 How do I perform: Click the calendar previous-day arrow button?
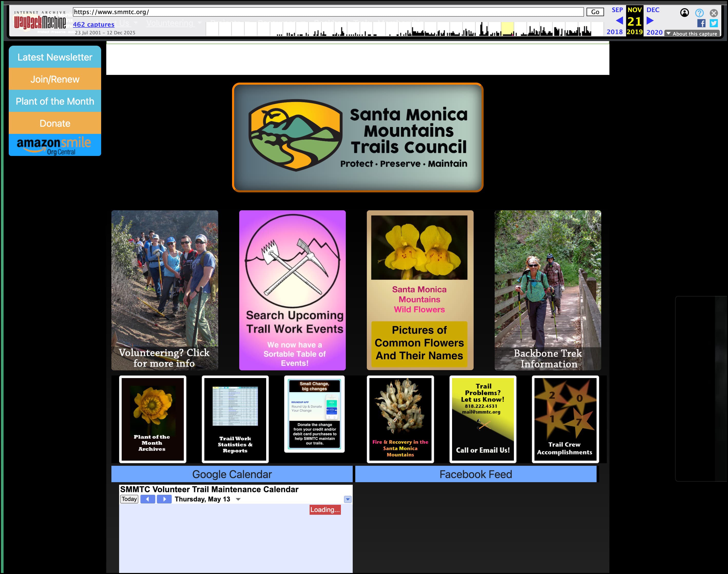pyautogui.click(x=148, y=499)
